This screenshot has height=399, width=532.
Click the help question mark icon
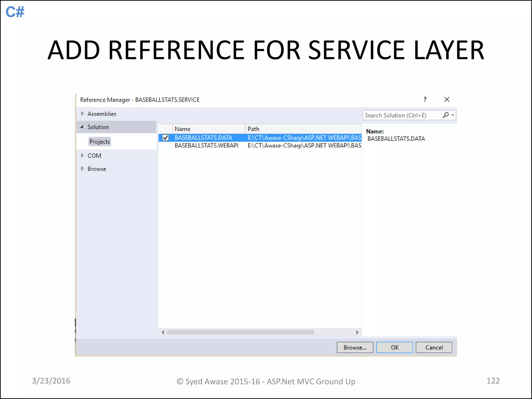coord(425,99)
